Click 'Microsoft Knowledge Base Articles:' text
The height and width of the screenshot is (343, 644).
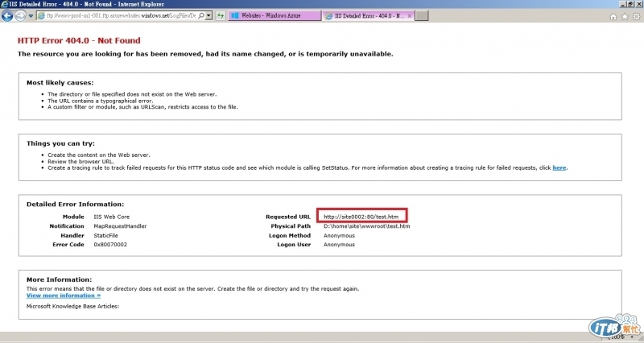click(72, 306)
